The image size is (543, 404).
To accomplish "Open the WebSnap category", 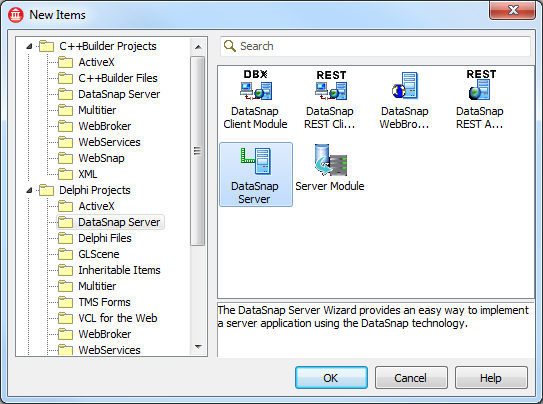I will click(x=101, y=158).
